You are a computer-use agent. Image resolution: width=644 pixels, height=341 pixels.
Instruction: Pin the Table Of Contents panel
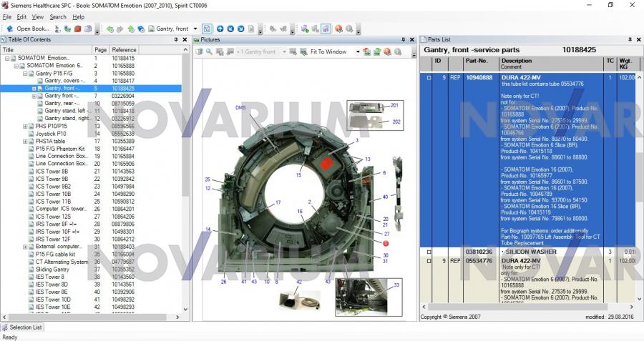(176, 39)
